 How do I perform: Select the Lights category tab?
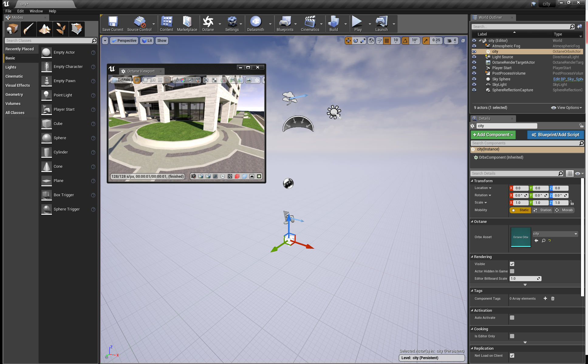pyautogui.click(x=11, y=67)
